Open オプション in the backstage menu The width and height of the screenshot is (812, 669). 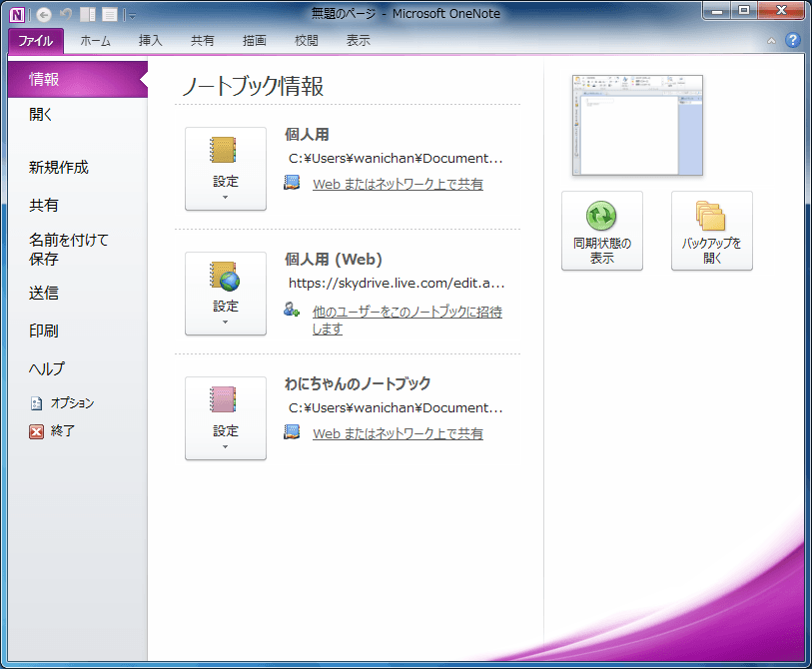pyautogui.click(x=63, y=402)
